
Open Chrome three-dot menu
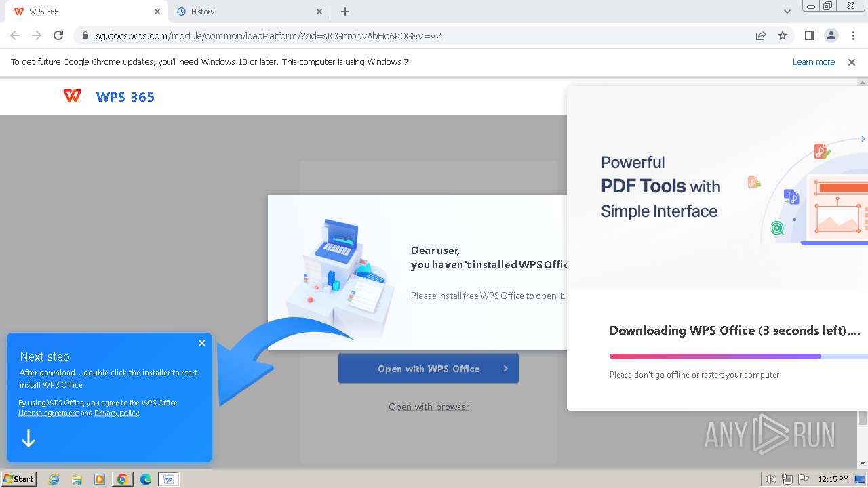tap(853, 36)
